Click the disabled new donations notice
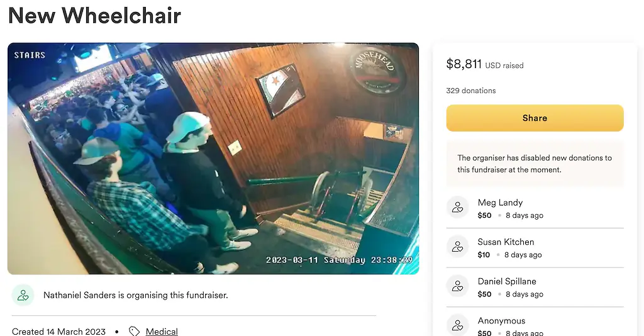 pyautogui.click(x=535, y=164)
